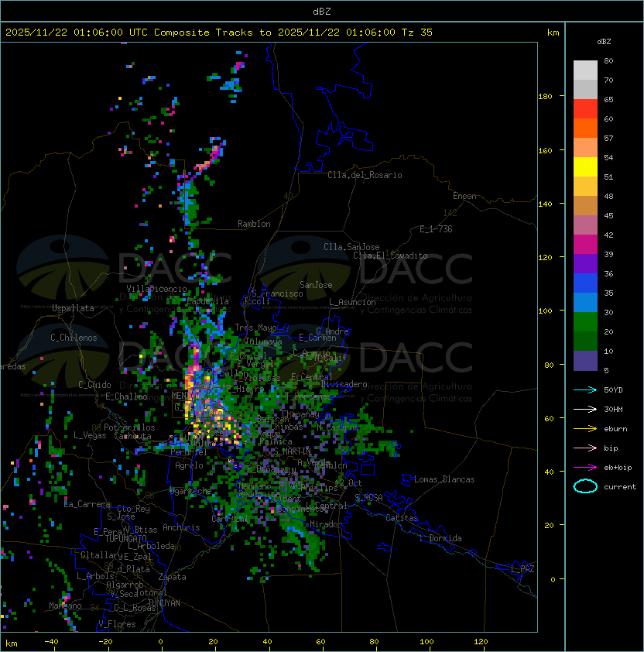
Task: Click the 'current' legend label
Action: [x=620, y=487]
